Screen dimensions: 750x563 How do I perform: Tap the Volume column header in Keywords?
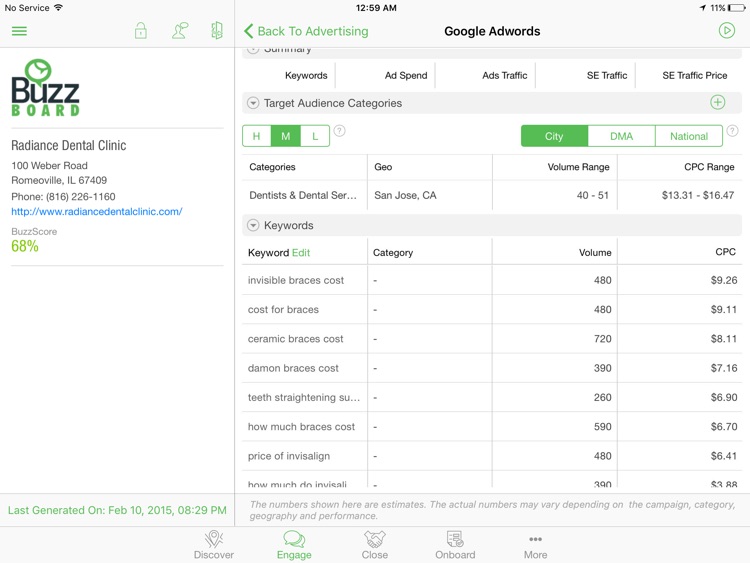tap(595, 253)
